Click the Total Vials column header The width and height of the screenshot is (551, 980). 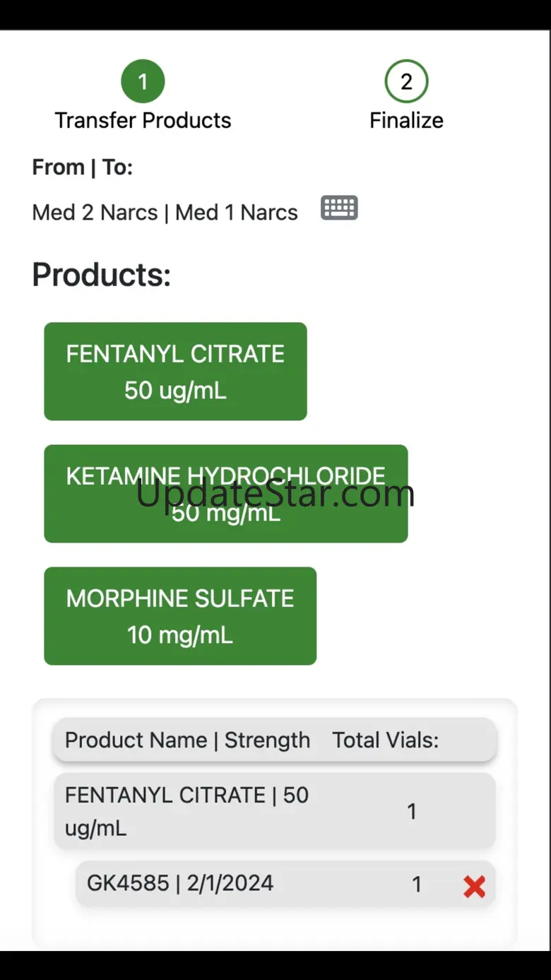click(385, 740)
